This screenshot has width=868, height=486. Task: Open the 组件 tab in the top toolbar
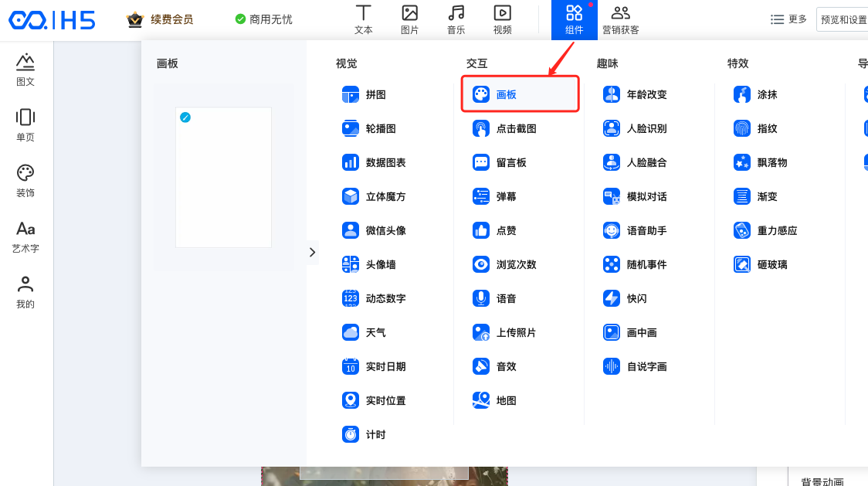(574, 20)
